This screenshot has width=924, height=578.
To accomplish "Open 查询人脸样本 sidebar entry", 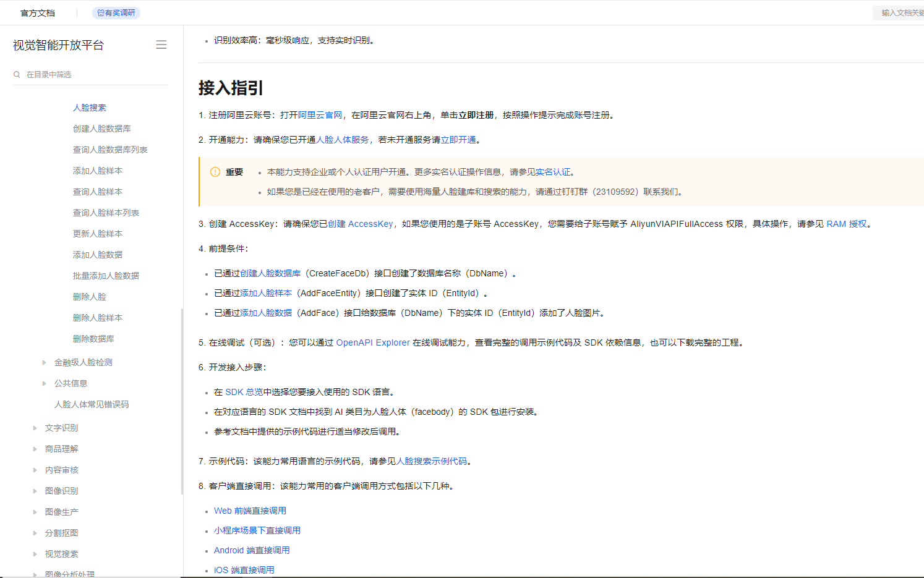I will pyautogui.click(x=98, y=192).
